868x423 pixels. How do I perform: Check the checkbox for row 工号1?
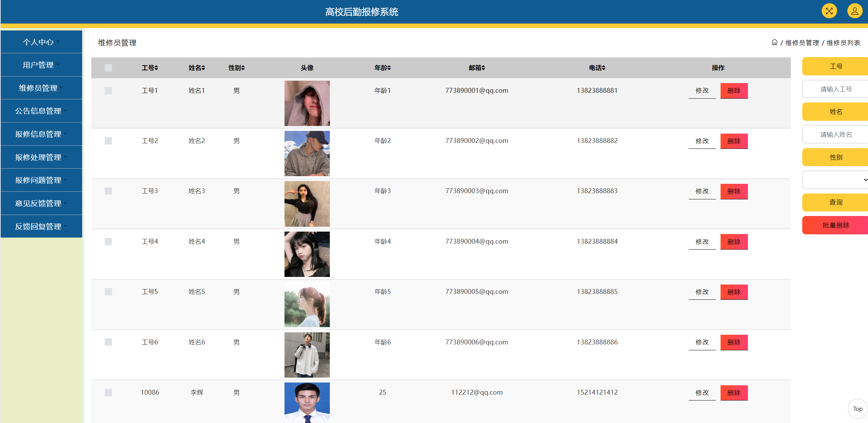tap(108, 91)
